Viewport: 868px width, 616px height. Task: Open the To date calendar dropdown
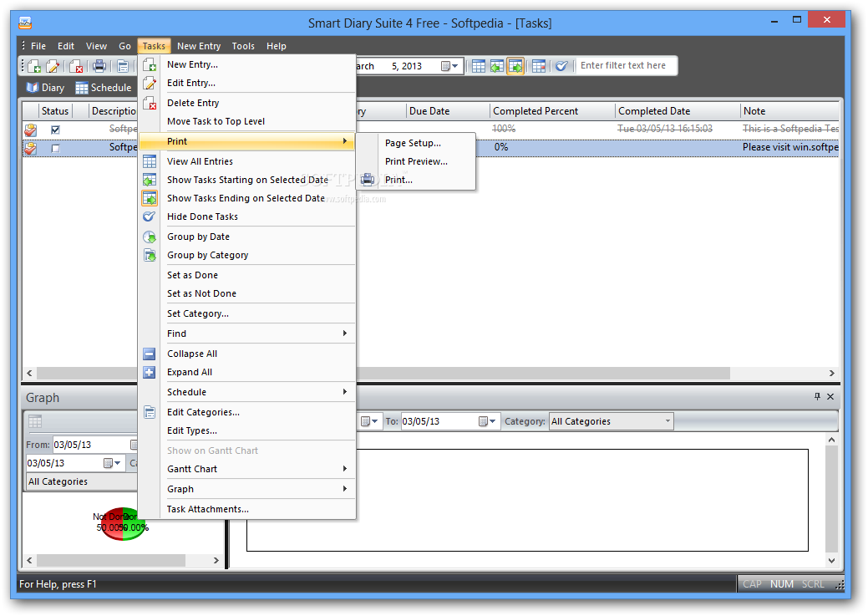click(x=487, y=421)
